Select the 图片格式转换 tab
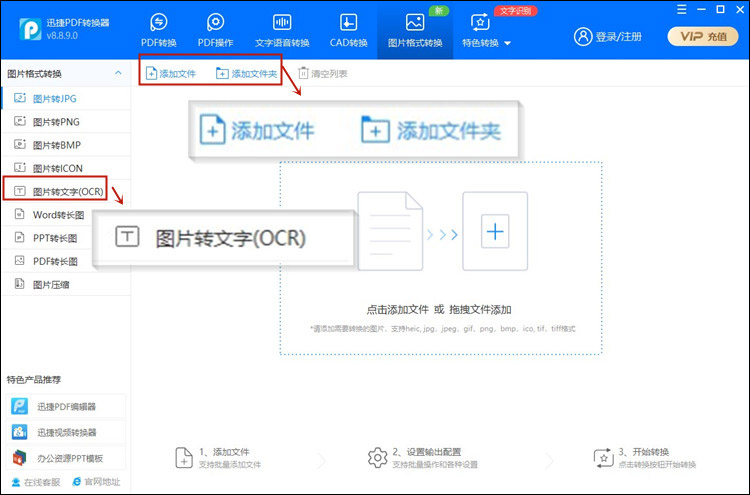 pyautogui.click(x=415, y=31)
